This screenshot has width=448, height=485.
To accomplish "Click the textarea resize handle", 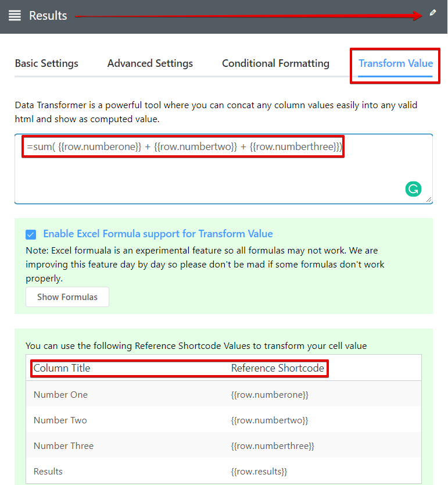I will 429,199.
